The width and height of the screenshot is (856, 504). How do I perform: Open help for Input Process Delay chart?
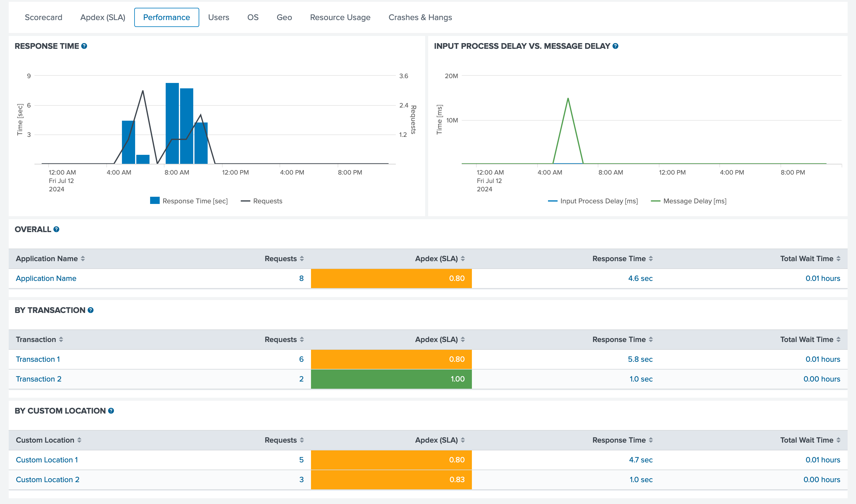point(615,46)
